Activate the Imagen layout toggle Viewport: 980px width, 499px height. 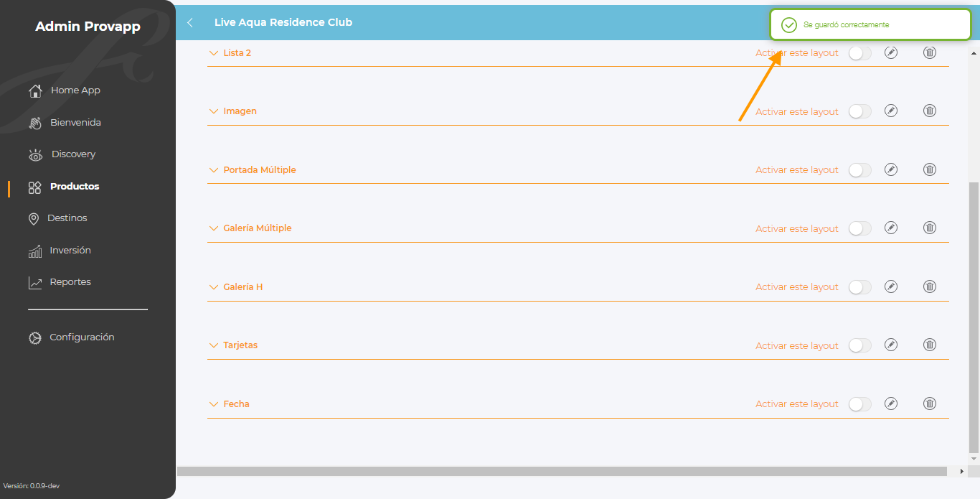pos(860,111)
